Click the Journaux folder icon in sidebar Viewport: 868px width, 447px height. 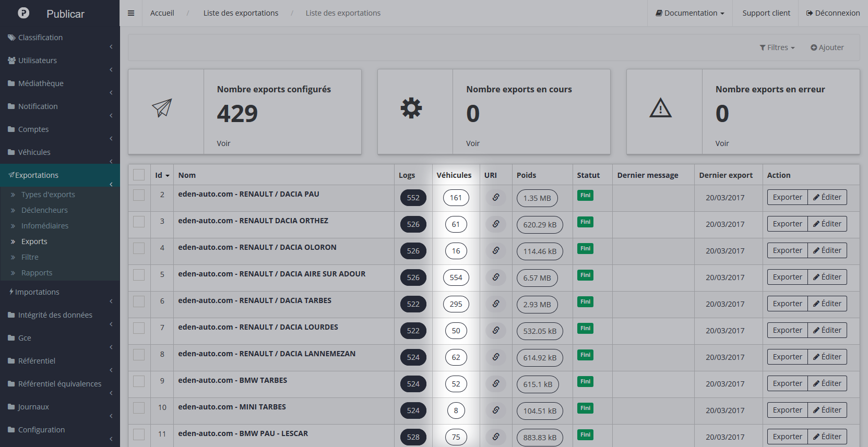click(11, 407)
